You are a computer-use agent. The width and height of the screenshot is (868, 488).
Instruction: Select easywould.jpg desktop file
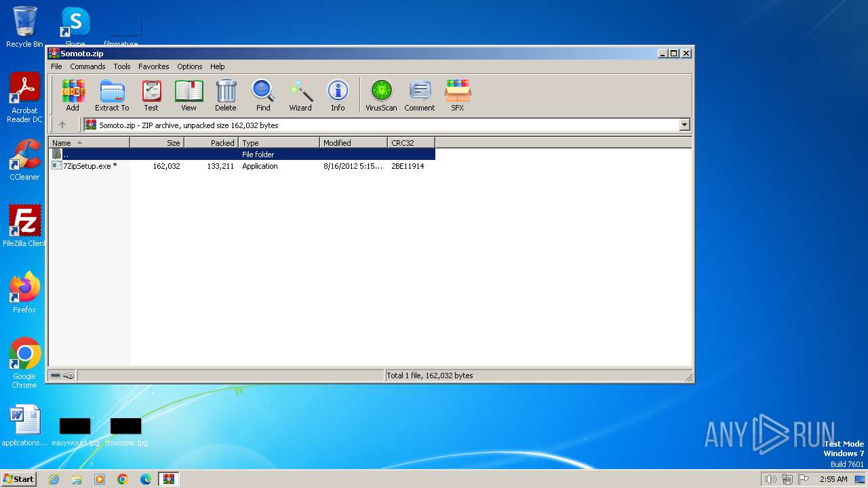(x=75, y=431)
